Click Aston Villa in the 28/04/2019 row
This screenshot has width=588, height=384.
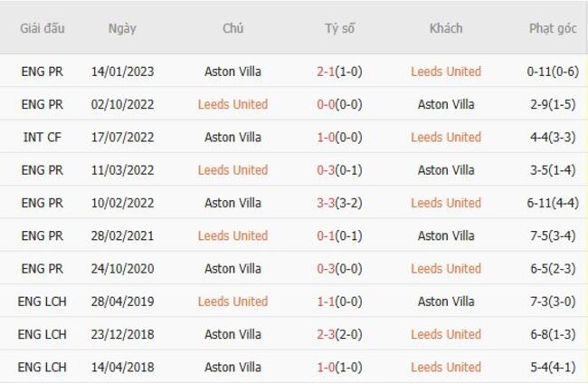pos(446,301)
